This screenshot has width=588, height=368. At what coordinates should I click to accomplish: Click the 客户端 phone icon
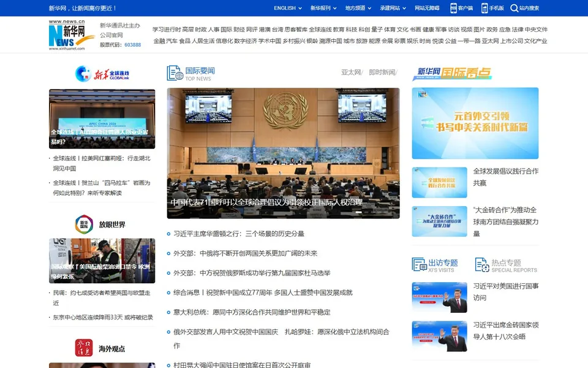point(453,8)
